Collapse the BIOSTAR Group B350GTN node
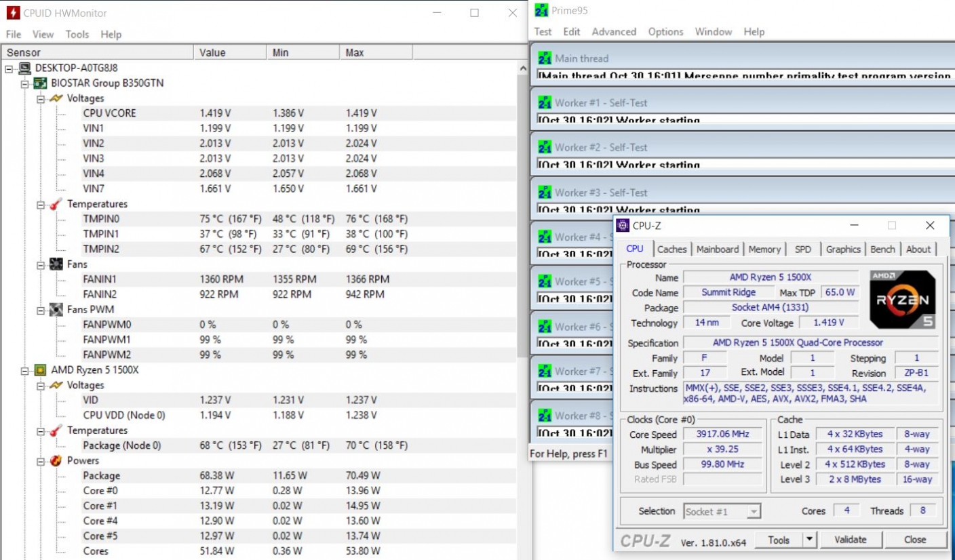 pyautogui.click(x=24, y=83)
